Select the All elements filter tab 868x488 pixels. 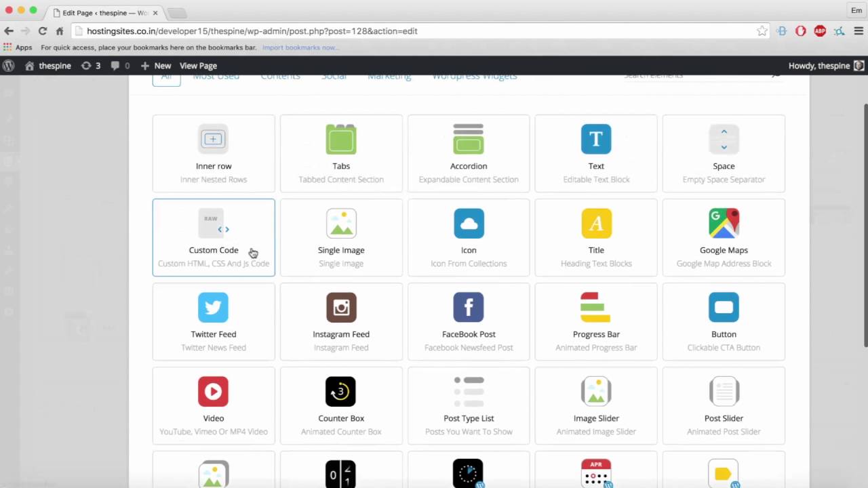(x=166, y=77)
